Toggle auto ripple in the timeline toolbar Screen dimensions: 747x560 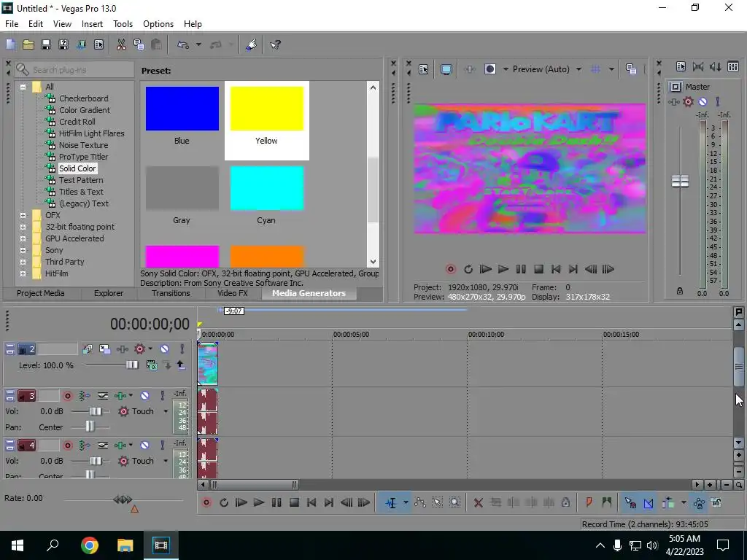[668, 502]
